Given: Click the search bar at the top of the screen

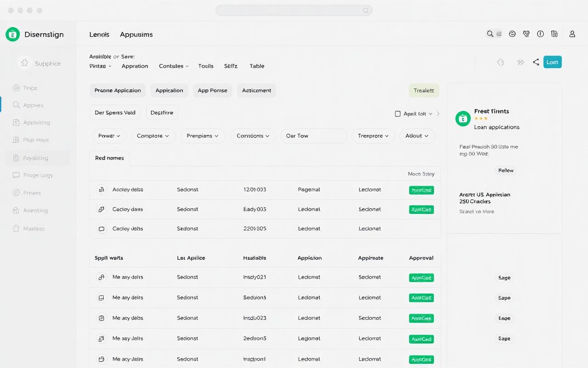Looking at the screenshot, I should 294,10.
